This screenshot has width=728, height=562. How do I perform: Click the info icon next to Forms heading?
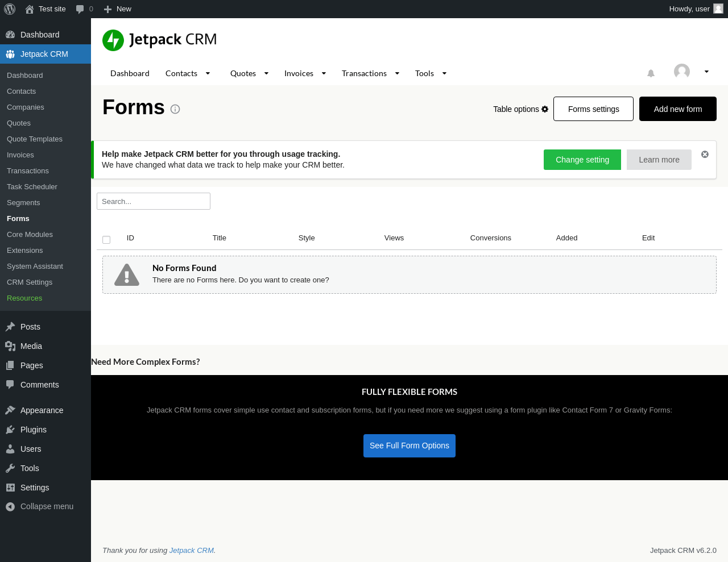[x=175, y=109]
